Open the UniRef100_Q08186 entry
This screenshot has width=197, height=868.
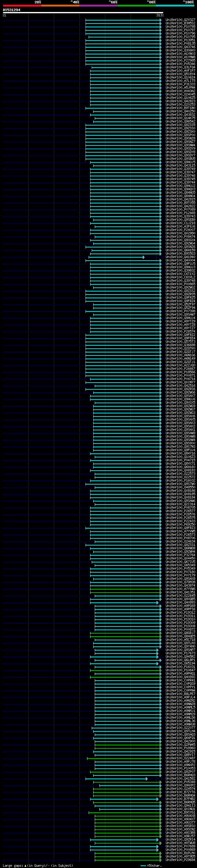tap(180, 491)
